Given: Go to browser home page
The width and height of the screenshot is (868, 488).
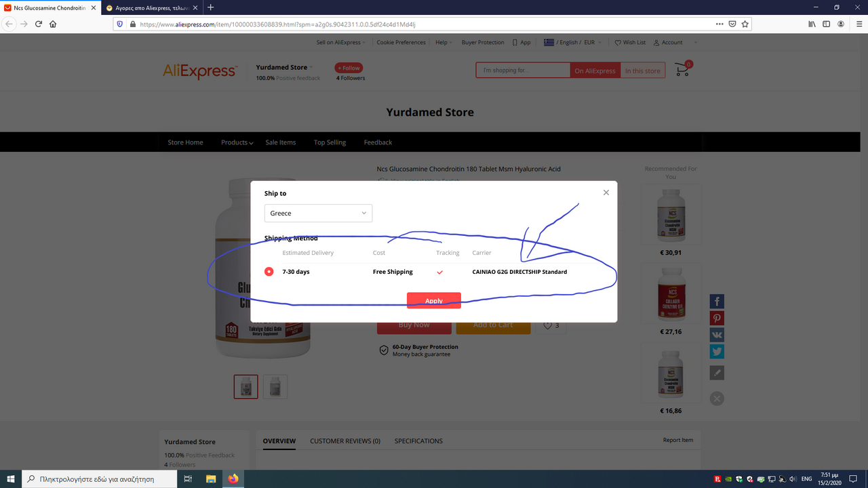Looking at the screenshot, I should click(x=53, y=24).
